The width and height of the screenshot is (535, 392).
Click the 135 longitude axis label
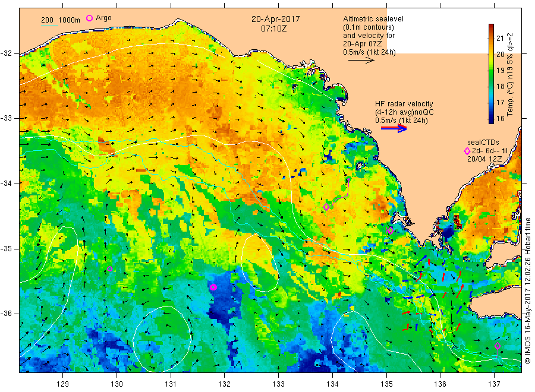[386, 384]
